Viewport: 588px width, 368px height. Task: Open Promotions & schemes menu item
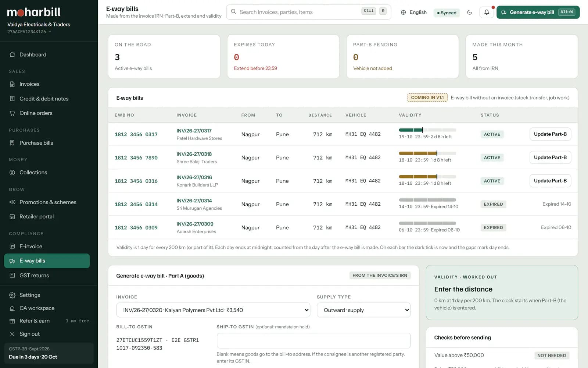point(47,202)
